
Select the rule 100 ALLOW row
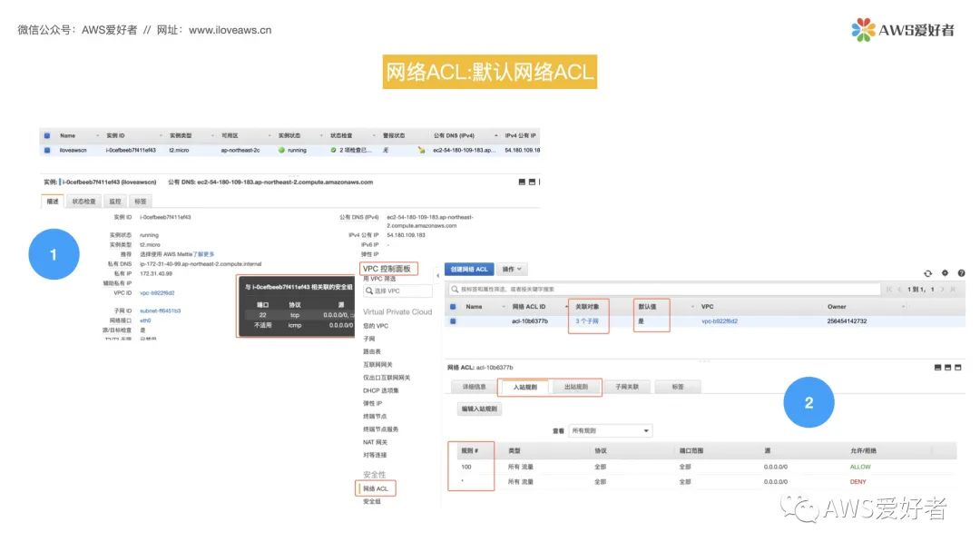(702, 467)
